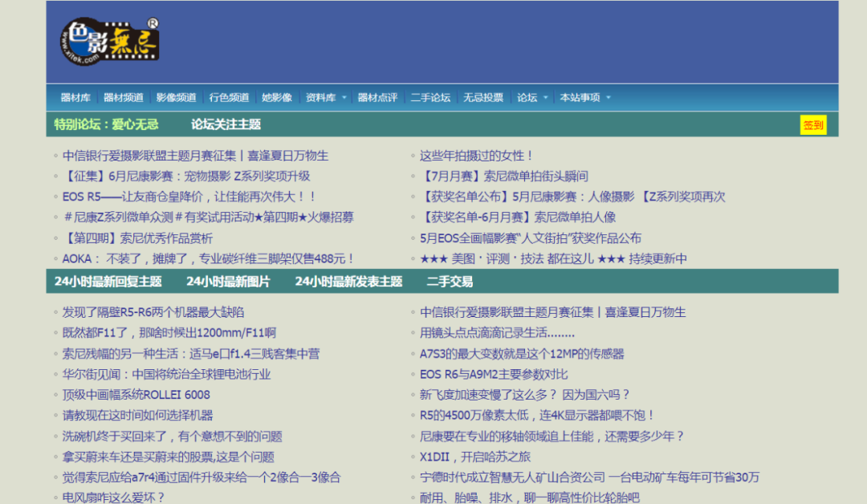Open 【第四期】索尼优秀作品赏析 thread
The width and height of the screenshot is (867, 504).
[137, 238]
